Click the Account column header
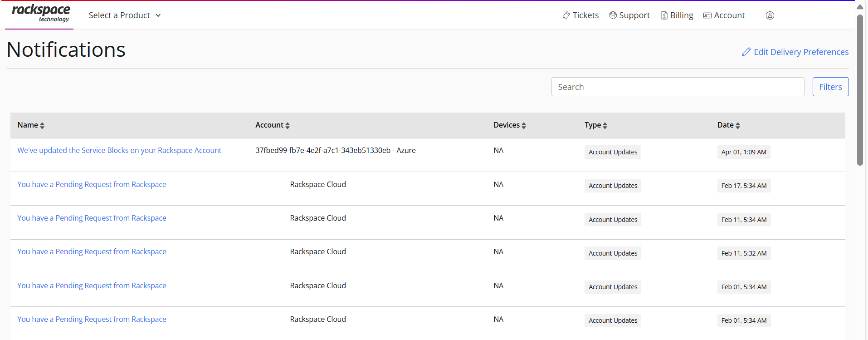 click(x=269, y=125)
